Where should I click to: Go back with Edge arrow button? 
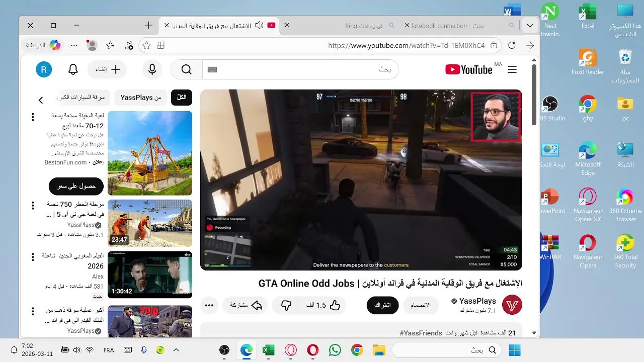click(x=529, y=45)
